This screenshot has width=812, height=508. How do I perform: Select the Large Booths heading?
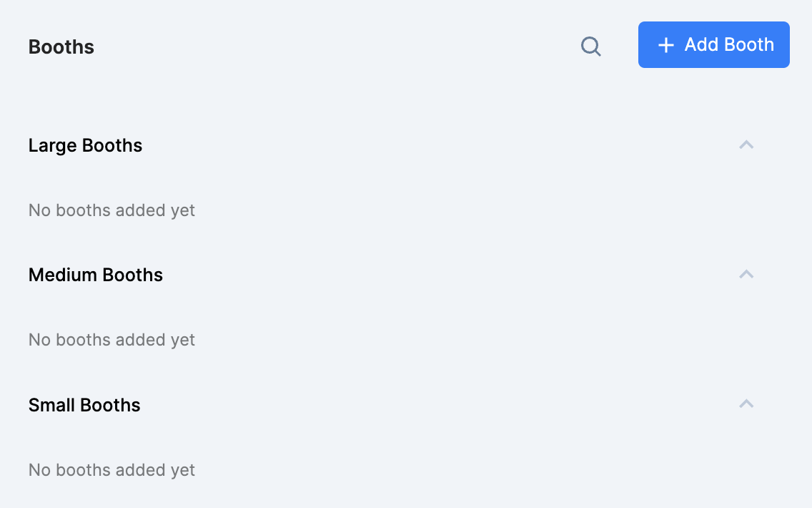(85, 145)
